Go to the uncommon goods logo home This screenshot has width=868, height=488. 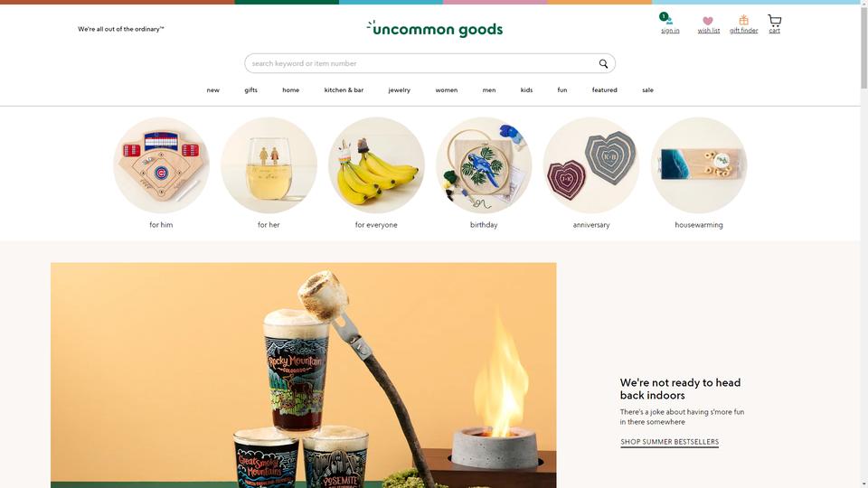click(x=435, y=29)
